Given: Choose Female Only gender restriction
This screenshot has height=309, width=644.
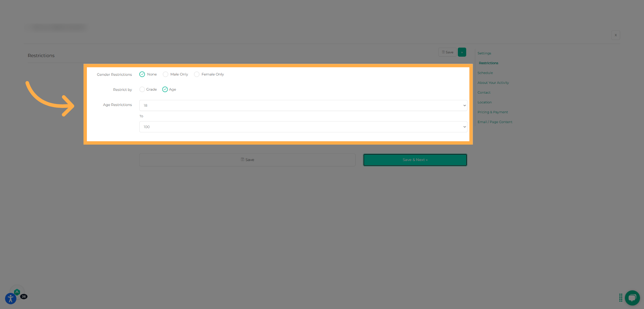Looking at the screenshot, I should (197, 74).
